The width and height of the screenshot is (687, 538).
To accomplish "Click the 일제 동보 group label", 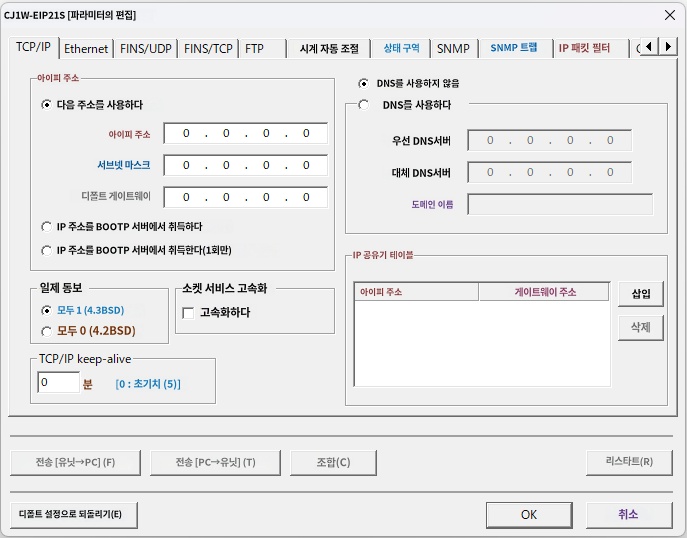I will click(x=61, y=288).
